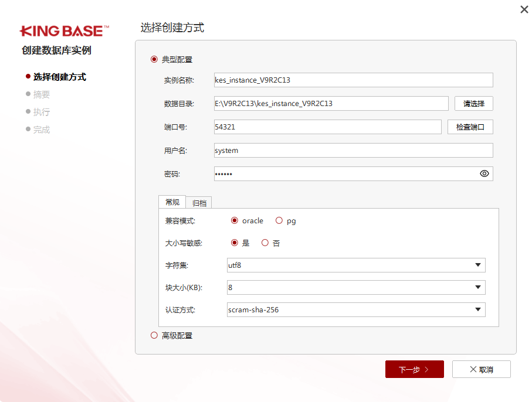The width and height of the screenshot is (532, 402).
Task: Click 请选择 to browse data directory
Action: click(x=473, y=104)
